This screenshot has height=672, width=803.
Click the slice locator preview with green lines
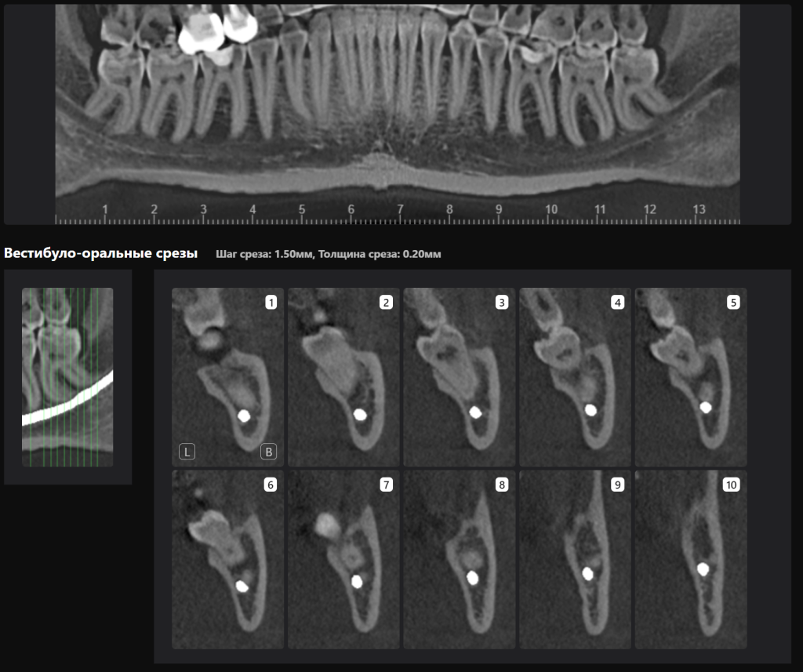pyautogui.click(x=67, y=377)
